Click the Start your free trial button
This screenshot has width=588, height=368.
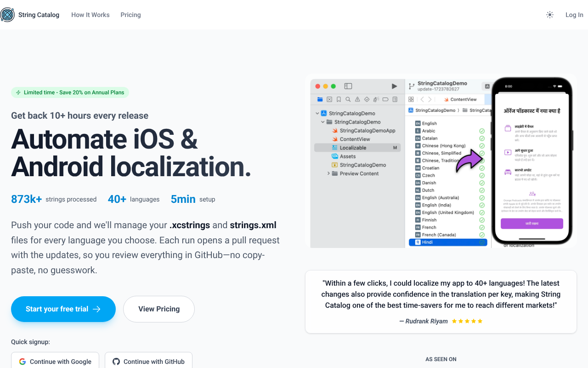(x=63, y=309)
